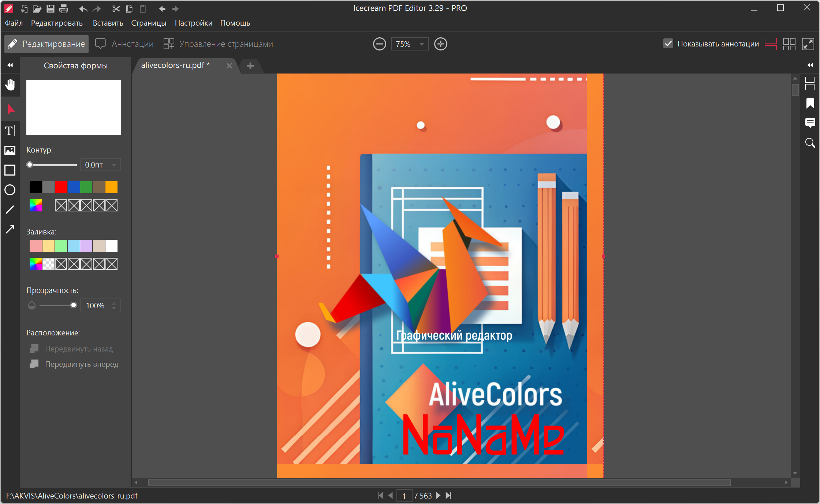
Task: Uncheck Показывать аннотации checkbox
Action: (x=668, y=44)
